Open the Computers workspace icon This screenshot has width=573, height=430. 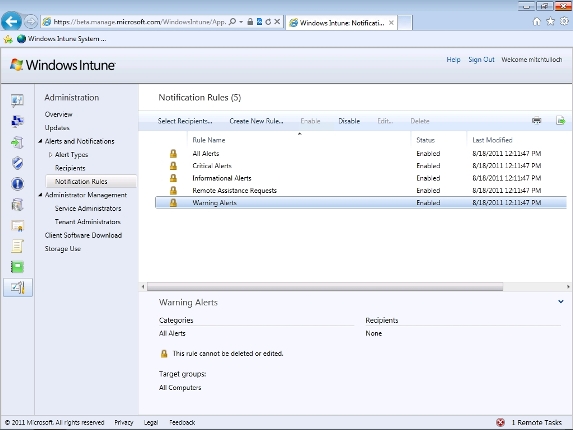tap(17, 121)
